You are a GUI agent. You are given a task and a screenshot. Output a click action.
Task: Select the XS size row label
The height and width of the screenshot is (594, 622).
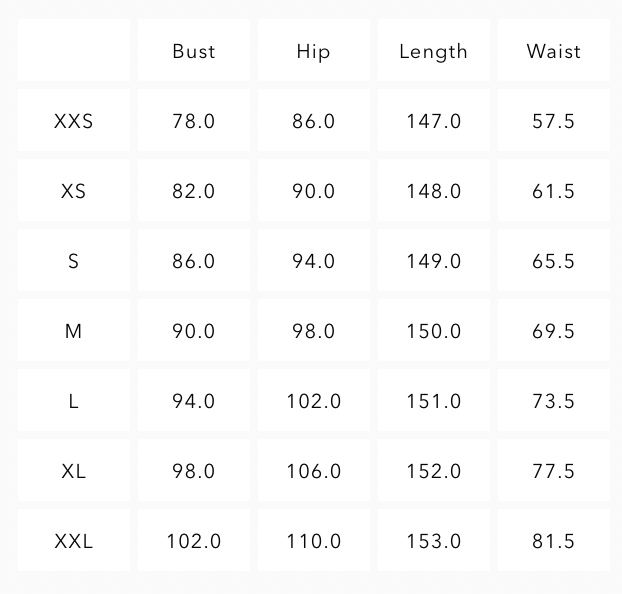[74, 191]
